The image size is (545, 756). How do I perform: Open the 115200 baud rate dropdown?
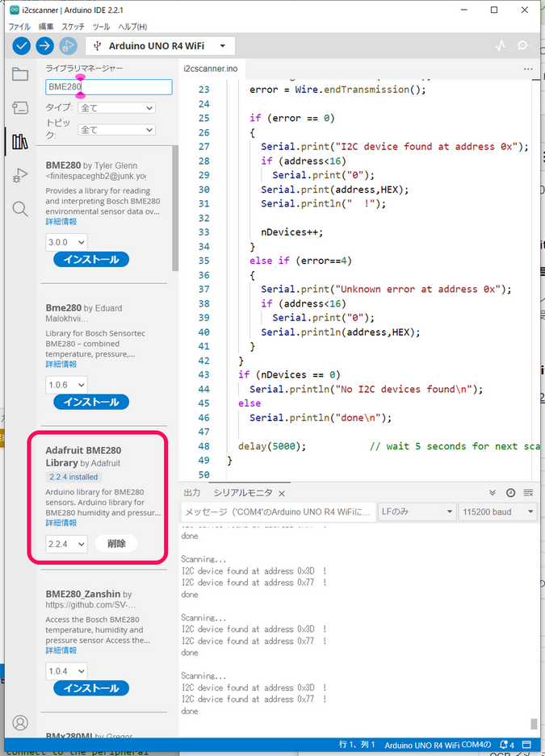pyautogui.click(x=497, y=512)
